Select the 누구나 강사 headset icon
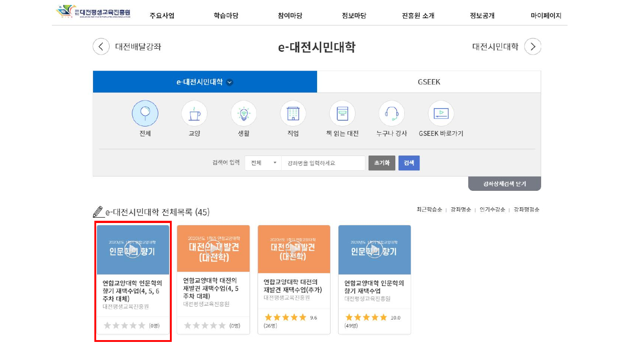This screenshot has height=362, width=644. click(x=391, y=114)
